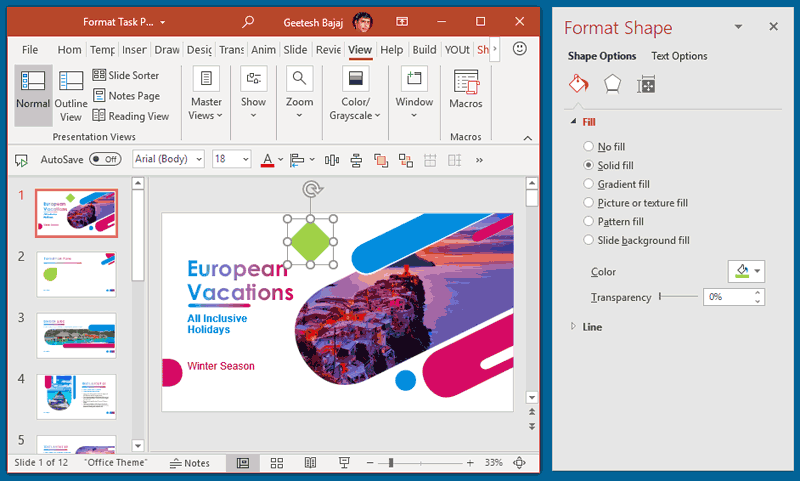Viewport: 800px width, 481px height.
Task: Show more quick access toolbar commands
Action: coord(479,160)
